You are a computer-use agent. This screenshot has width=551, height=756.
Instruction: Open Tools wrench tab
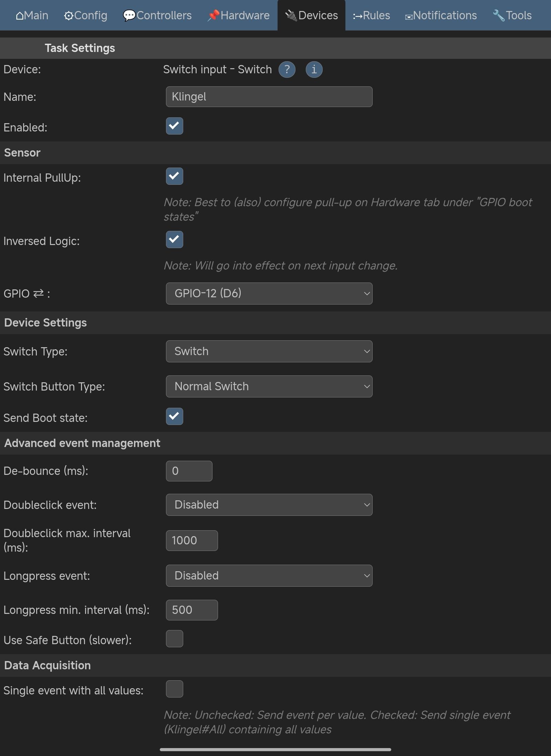coord(512,15)
